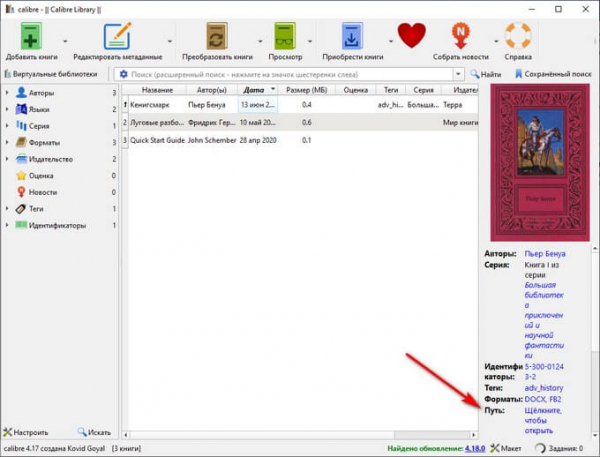Click the Find (Найти) button
This screenshot has width=600, height=457.
[486, 74]
